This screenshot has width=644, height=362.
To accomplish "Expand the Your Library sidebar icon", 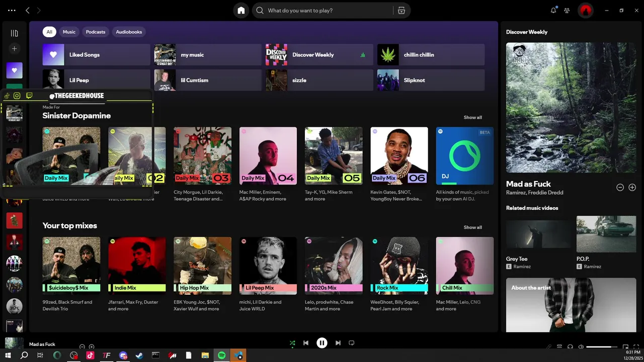I will tap(14, 33).
